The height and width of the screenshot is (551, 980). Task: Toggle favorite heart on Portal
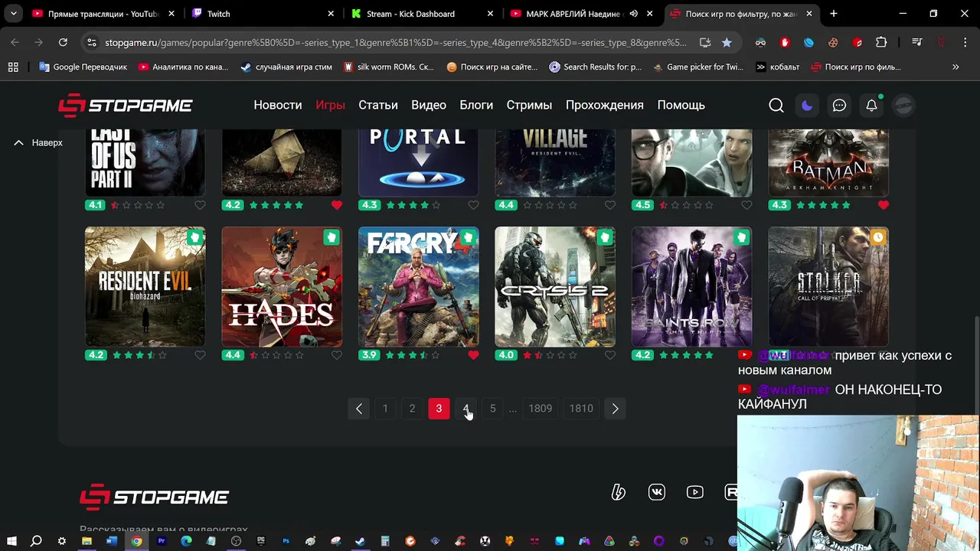(473, 205)
